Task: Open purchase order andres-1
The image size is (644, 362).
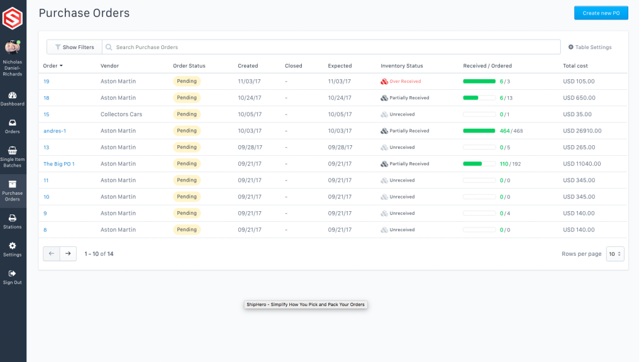Action: pos(55,131)
